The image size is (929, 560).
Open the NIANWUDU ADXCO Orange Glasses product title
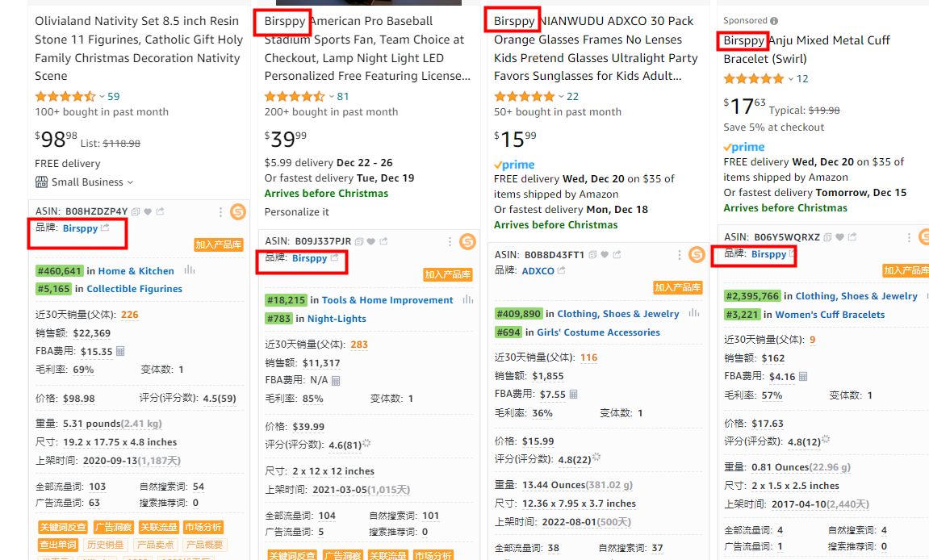pos(596,48)
